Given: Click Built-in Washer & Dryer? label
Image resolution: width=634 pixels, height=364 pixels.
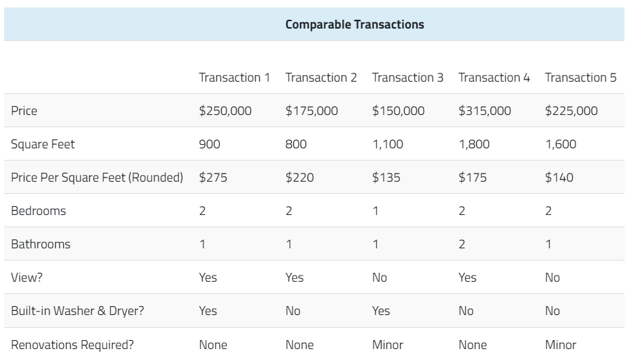Looking at the screenshot, I should (78, 311).
